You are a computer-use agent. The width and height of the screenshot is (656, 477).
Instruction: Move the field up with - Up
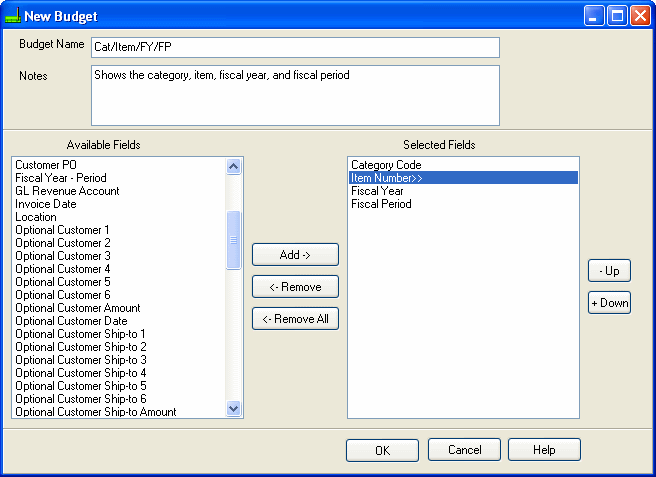[609, 271]
